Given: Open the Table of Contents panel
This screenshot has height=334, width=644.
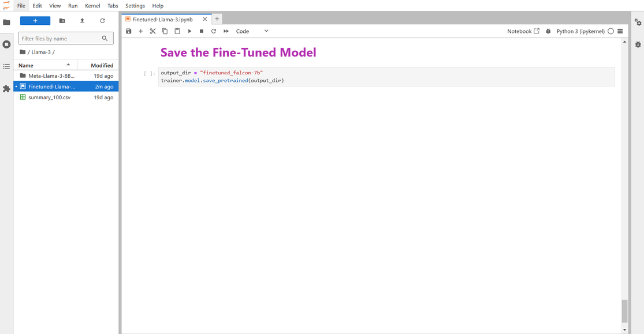Looking at the screenshot, I should [6, 66].
